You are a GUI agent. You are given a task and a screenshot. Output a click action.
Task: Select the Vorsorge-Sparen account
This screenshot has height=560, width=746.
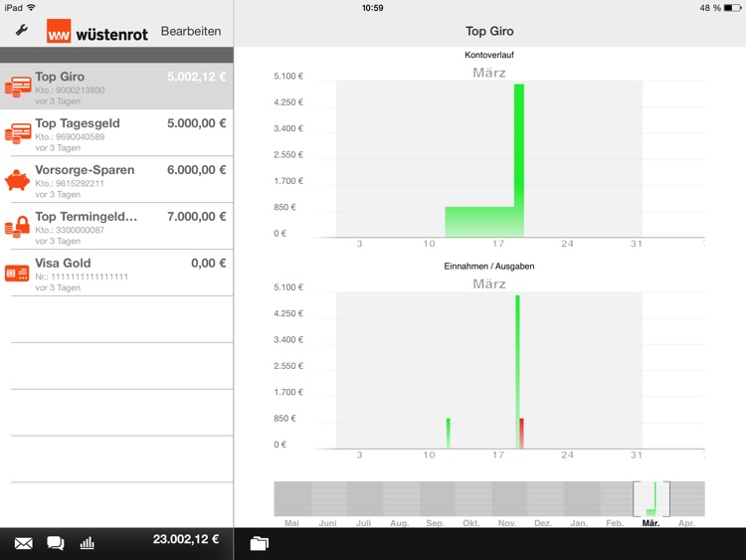click(x=116, y=180)
